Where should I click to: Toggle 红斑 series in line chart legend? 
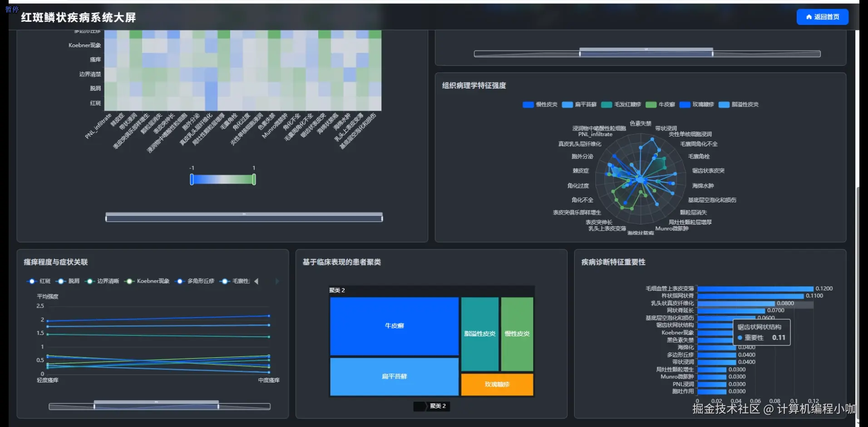coord(39,281)
